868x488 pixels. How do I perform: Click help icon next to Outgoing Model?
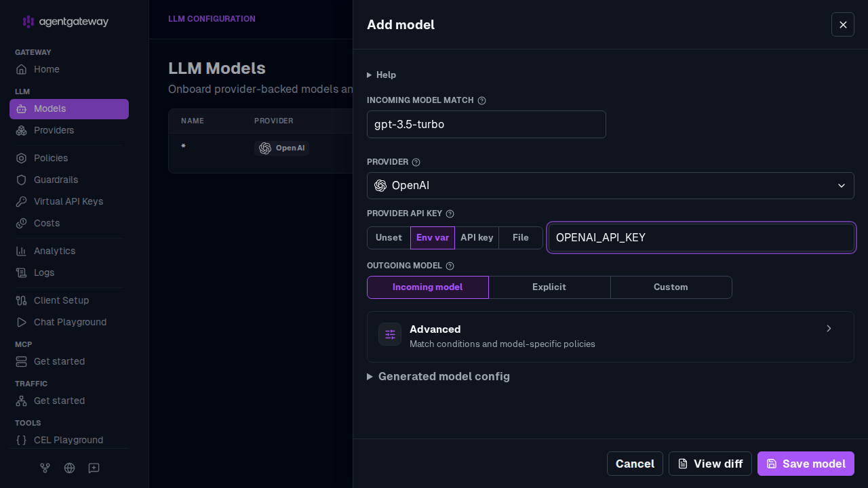450,266
